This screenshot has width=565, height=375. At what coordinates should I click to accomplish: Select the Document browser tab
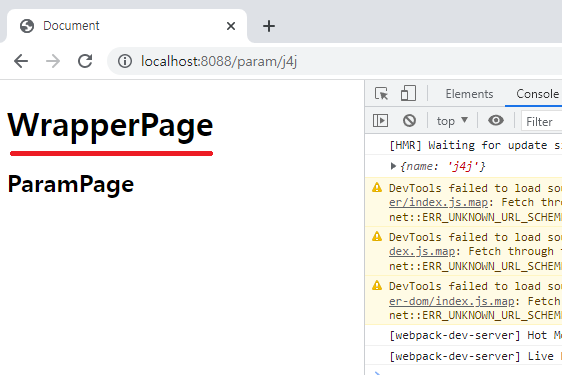coord(127,26)
